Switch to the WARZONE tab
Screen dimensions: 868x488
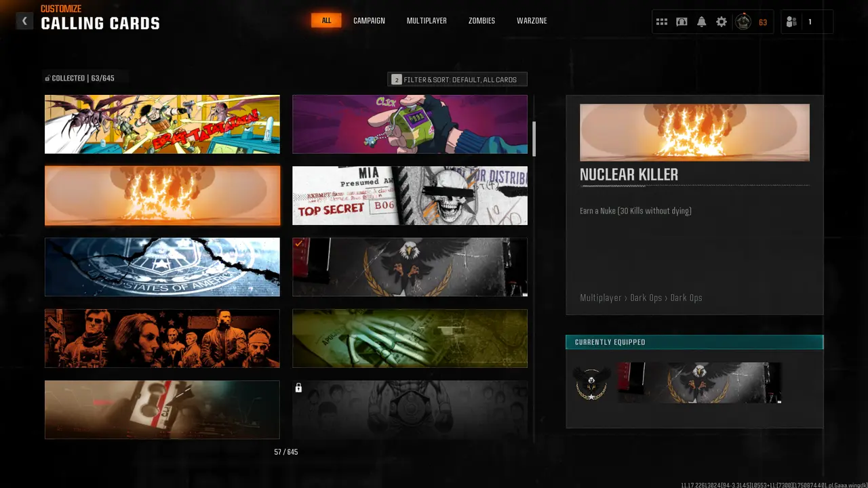pos(532,20)
